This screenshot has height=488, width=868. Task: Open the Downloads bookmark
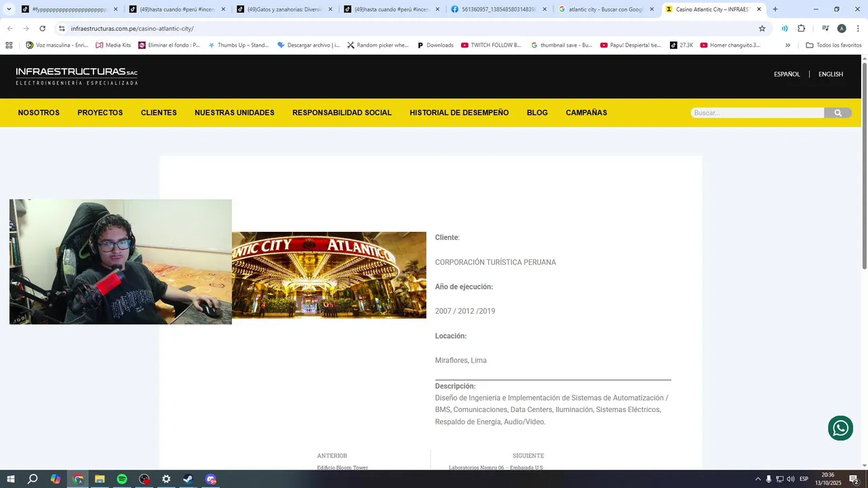tap(435, 45)
